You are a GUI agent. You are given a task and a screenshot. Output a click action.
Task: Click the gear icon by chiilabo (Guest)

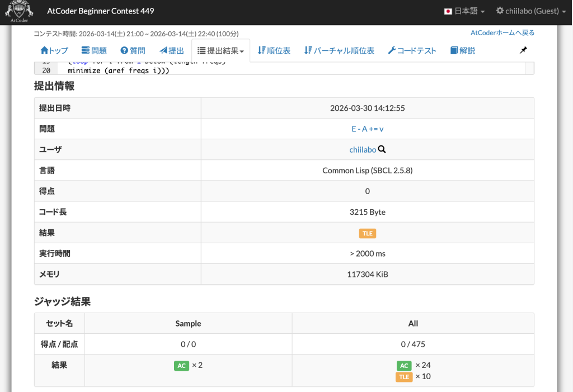tap(500, 11)
